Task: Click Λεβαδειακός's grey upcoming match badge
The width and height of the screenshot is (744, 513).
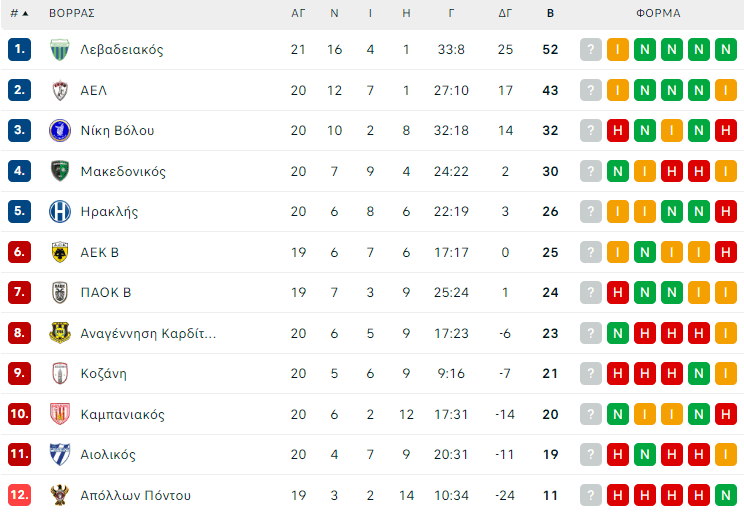Action: (591, 50)
